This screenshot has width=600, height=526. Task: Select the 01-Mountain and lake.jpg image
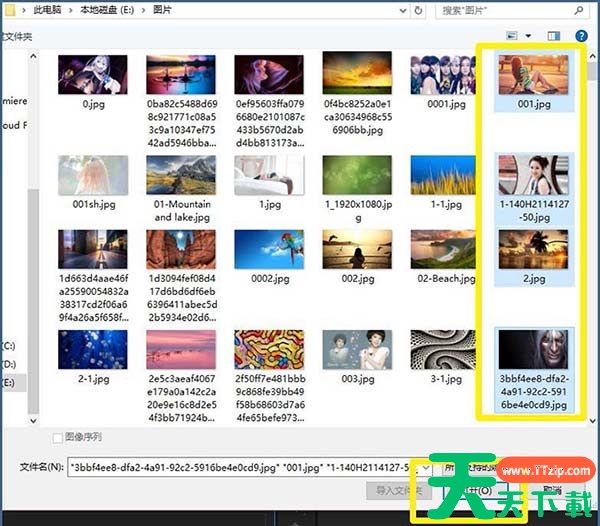(181, 175)
